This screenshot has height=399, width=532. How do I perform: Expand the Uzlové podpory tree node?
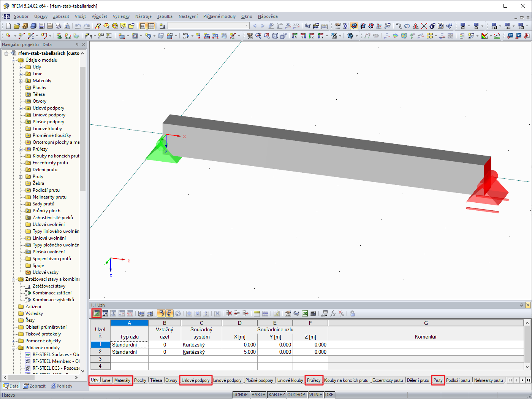tap(21, 108)
